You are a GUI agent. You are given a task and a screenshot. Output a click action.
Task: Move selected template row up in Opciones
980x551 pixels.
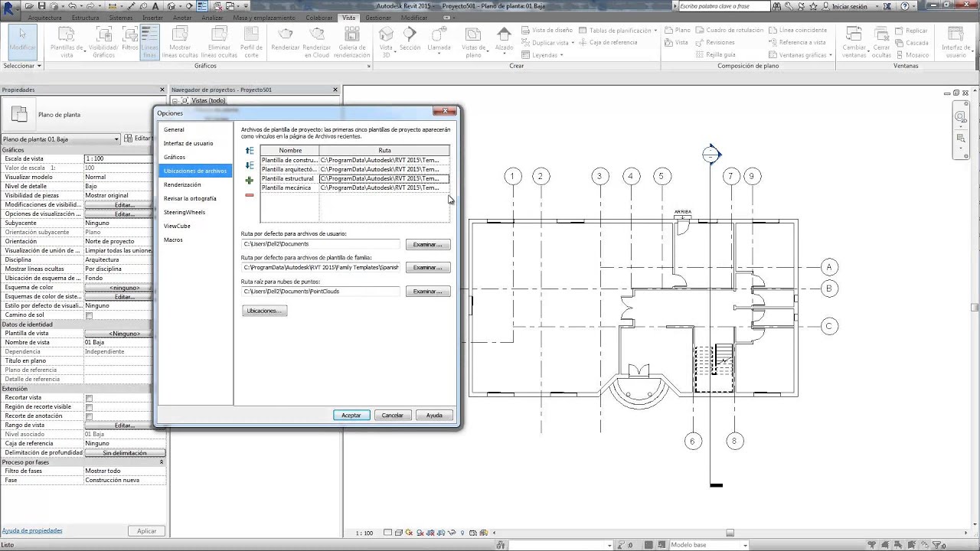(250, 151)
